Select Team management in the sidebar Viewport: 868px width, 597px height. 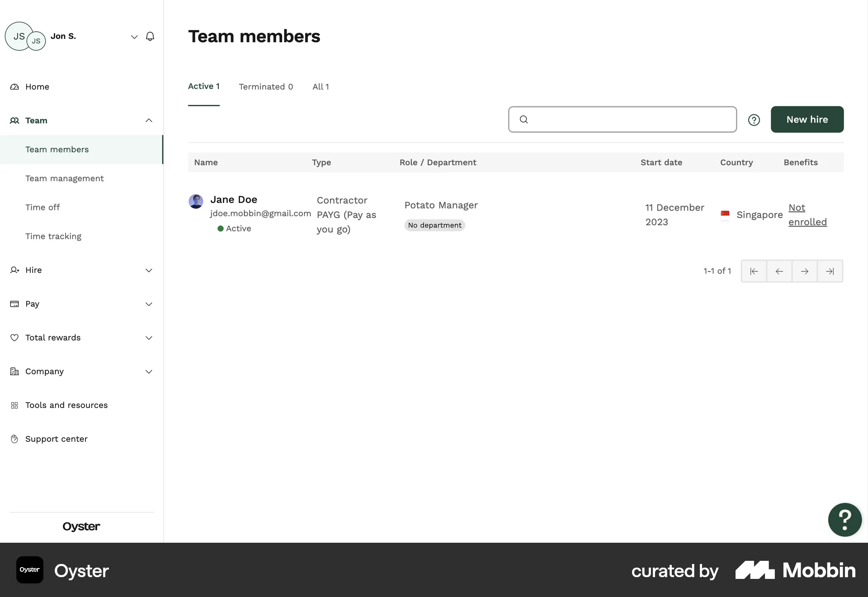tap(65, 179)
